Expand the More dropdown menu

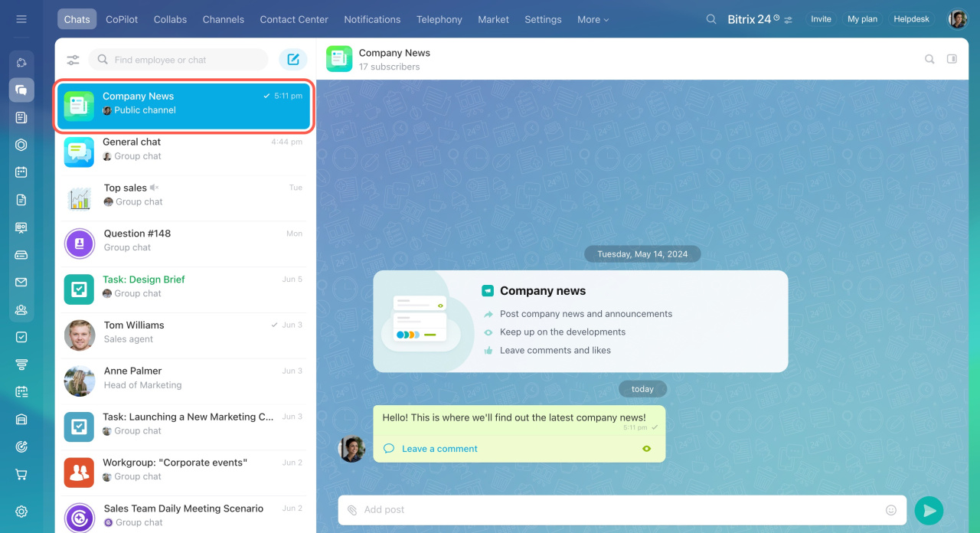(593, 19)
